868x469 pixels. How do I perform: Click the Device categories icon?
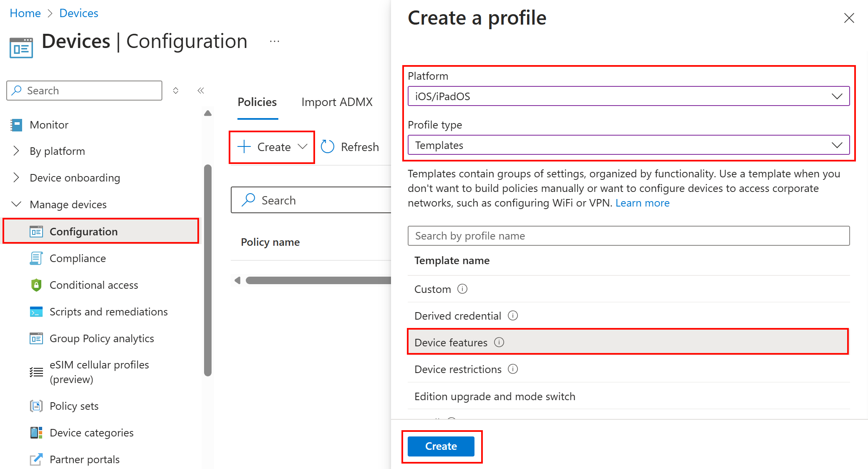pos(36,433)
